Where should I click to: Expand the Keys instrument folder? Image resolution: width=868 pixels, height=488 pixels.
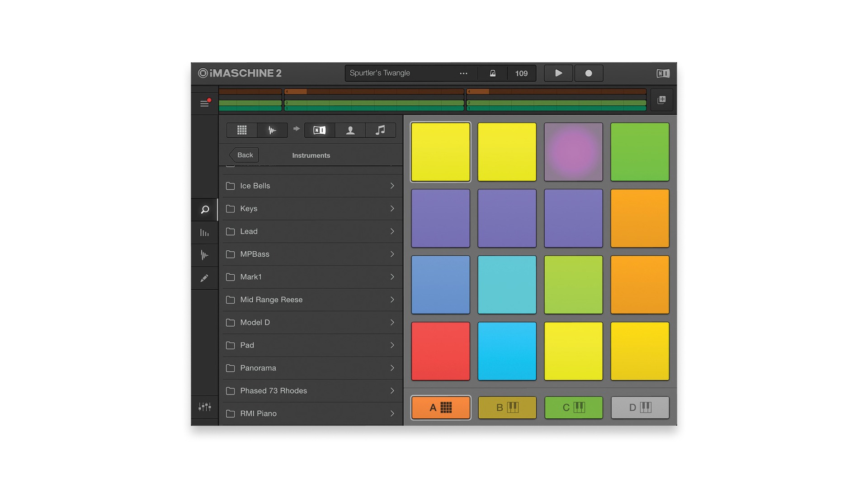click(x=311, y=208)
